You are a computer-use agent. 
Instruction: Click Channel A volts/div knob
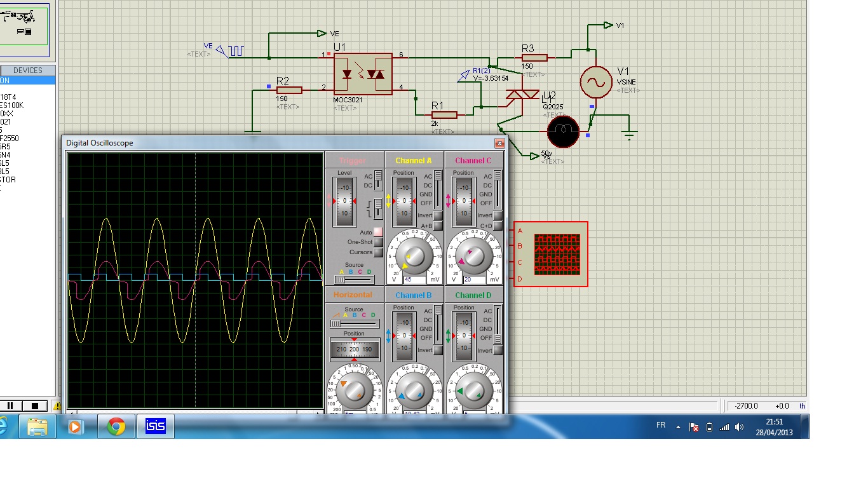tap(414, 256)
